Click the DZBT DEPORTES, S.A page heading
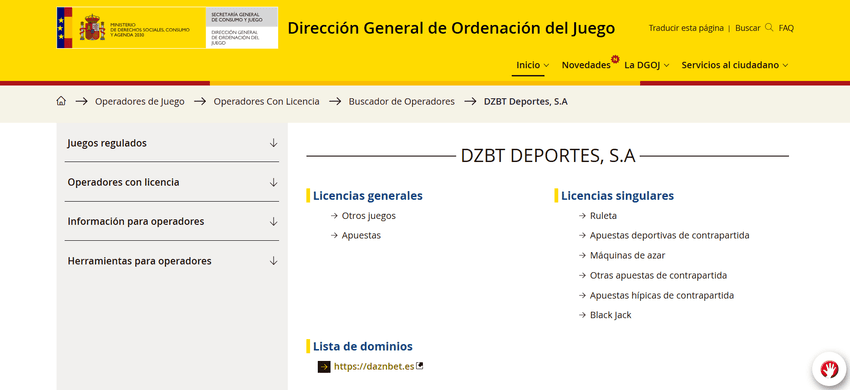The width and height of the screenshot is (850, 390). [x=548, y=156]
